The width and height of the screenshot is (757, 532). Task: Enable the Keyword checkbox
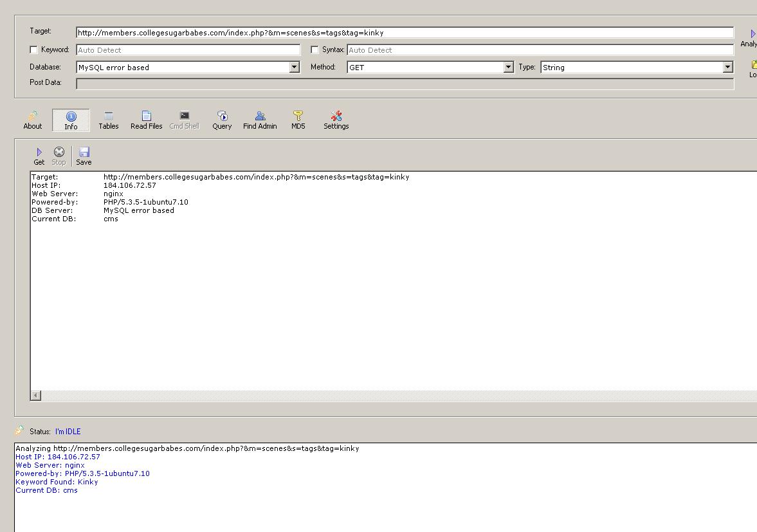pyautogui.click(x=34, y=50)
